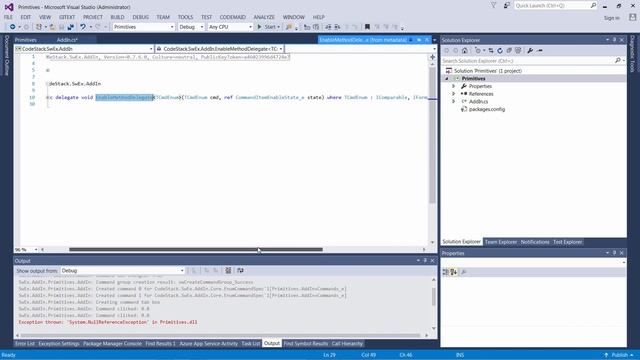Screen dimensions: 640x360
Task: Click the feedback icon beside Quick Launch
Action: (x=507, y=6)
